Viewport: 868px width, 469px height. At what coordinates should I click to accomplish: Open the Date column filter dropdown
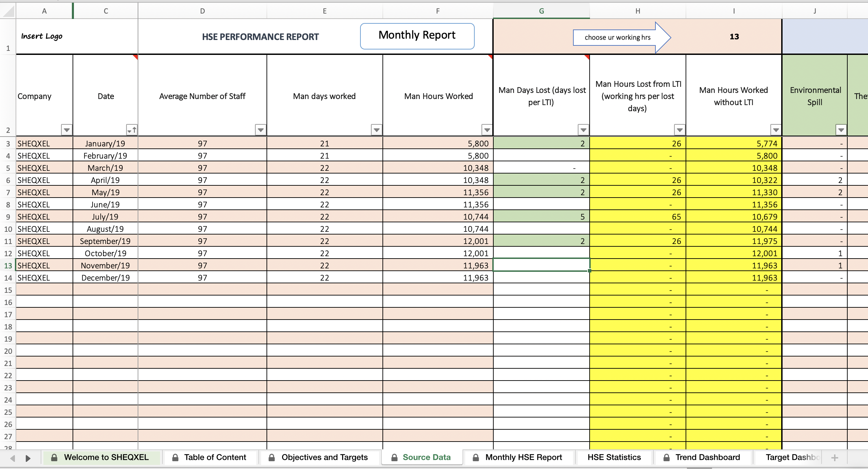click(132, 130)
